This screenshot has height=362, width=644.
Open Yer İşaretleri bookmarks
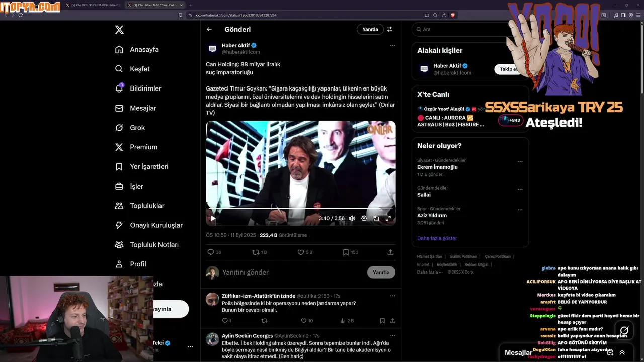[141, 166]
